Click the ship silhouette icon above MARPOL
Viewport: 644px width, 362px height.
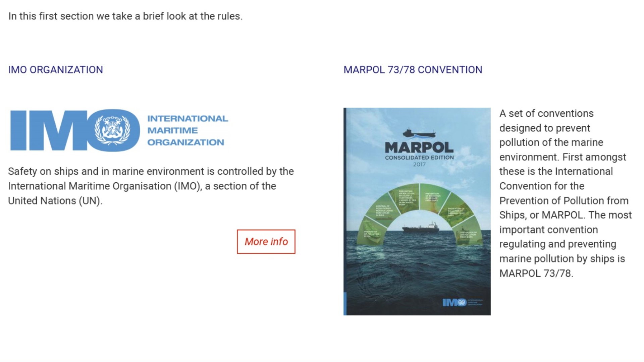pos(419,133)
